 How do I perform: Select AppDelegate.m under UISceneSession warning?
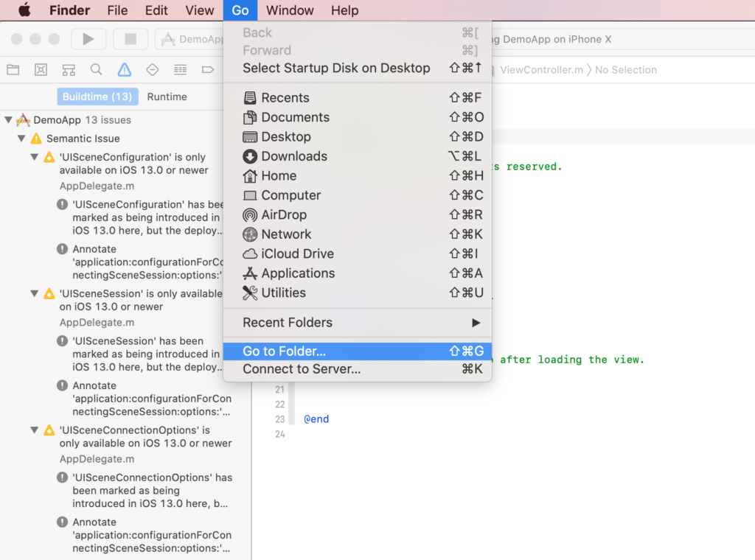tap(97, 322)
